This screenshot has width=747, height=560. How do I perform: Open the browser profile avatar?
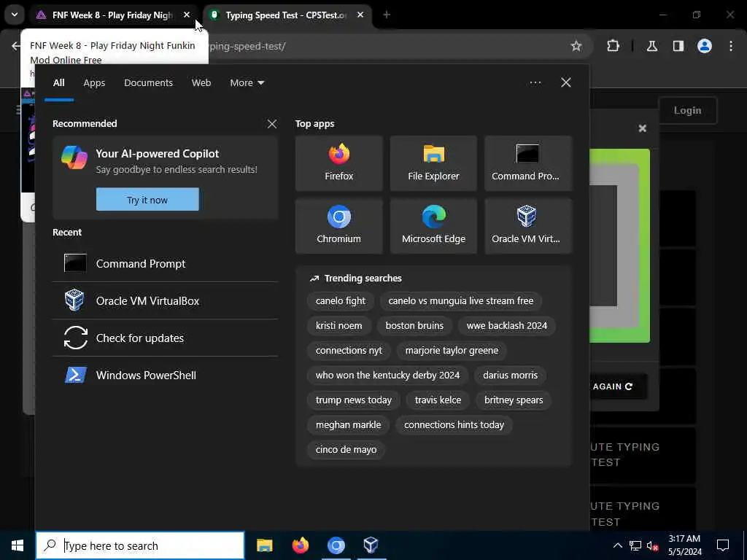(x=705, y=46)
